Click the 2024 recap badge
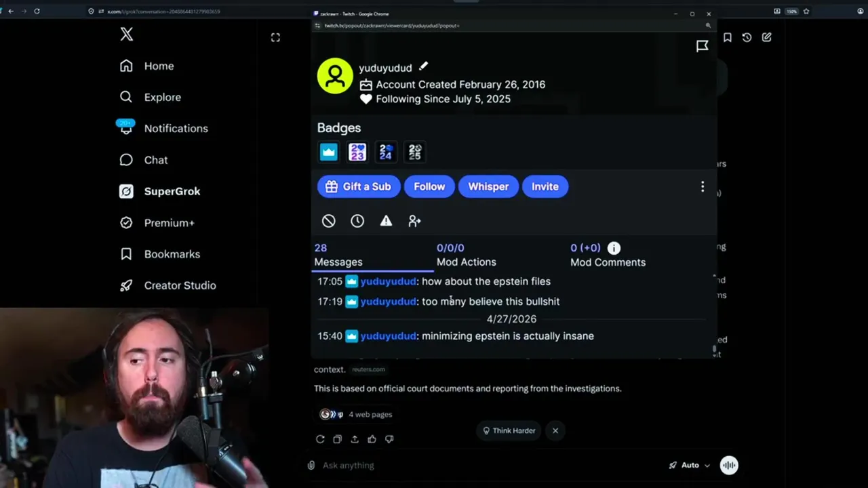 (x=386, y=152)
